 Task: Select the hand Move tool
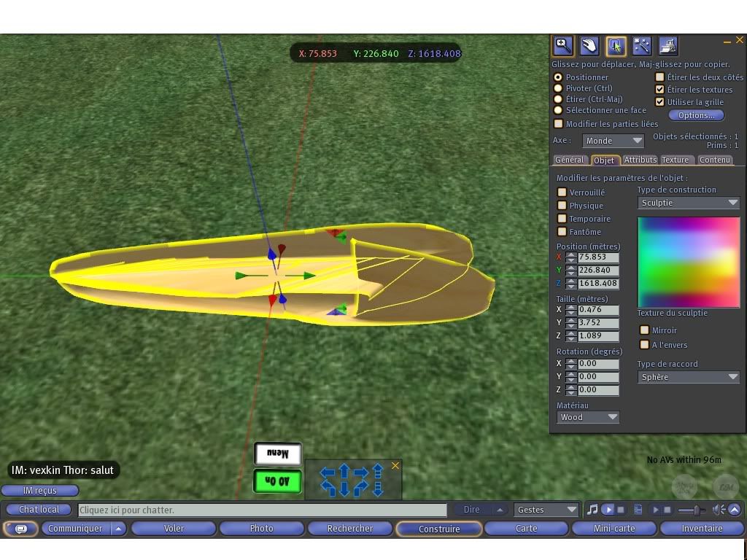point(589,46)
